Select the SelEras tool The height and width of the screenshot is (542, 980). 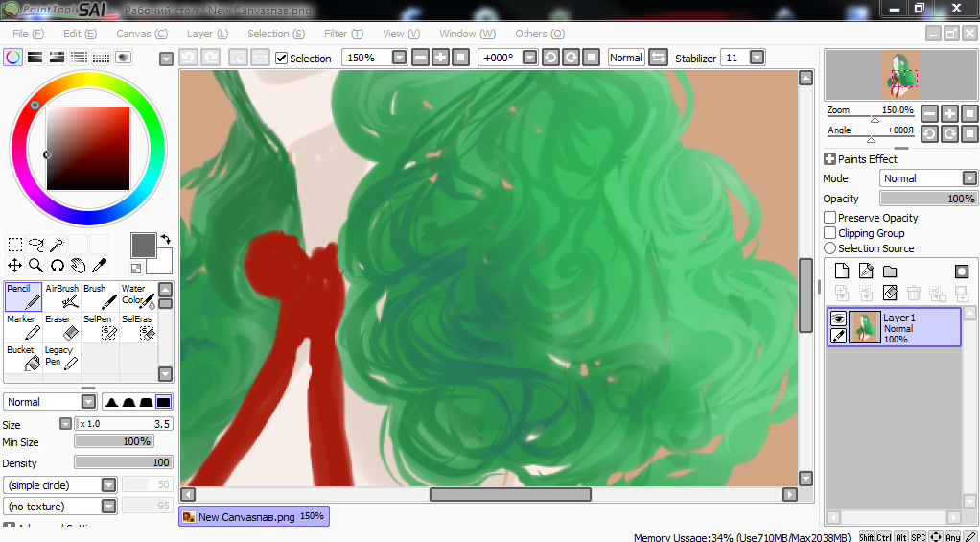click(x=137, y=327)
